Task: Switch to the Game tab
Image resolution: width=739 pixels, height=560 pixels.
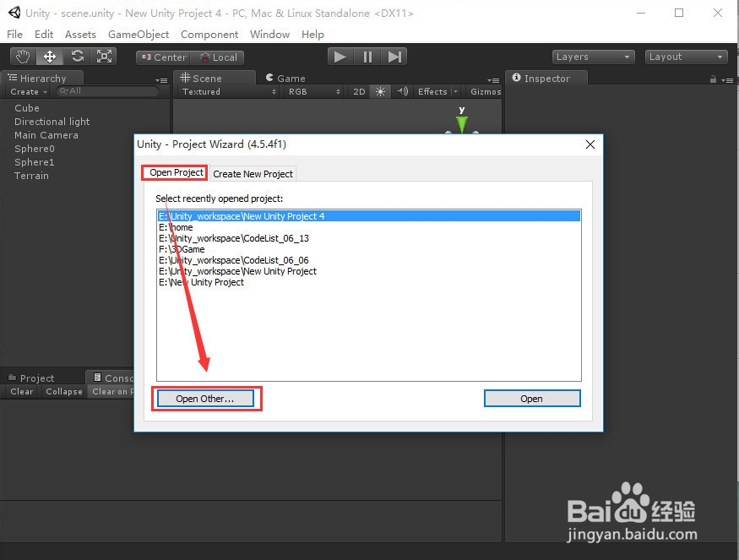Action: pos(285,79)
